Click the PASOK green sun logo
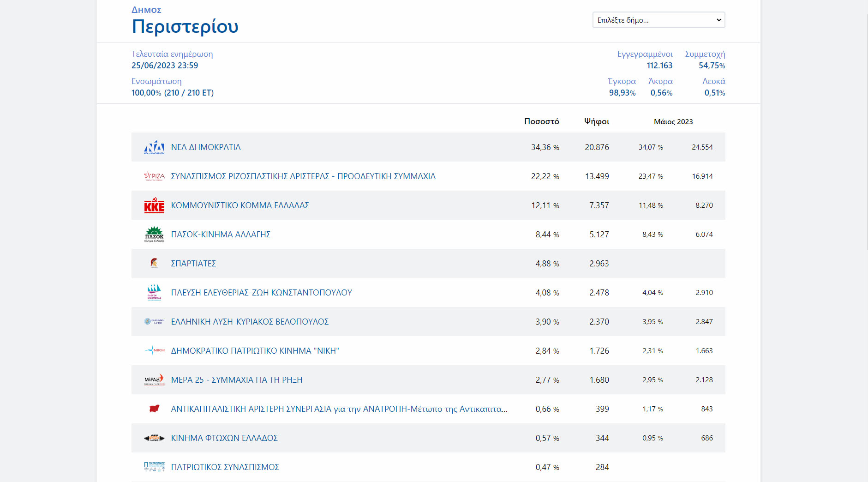This screenshot has width=868, height=482. tap(154, 235)
